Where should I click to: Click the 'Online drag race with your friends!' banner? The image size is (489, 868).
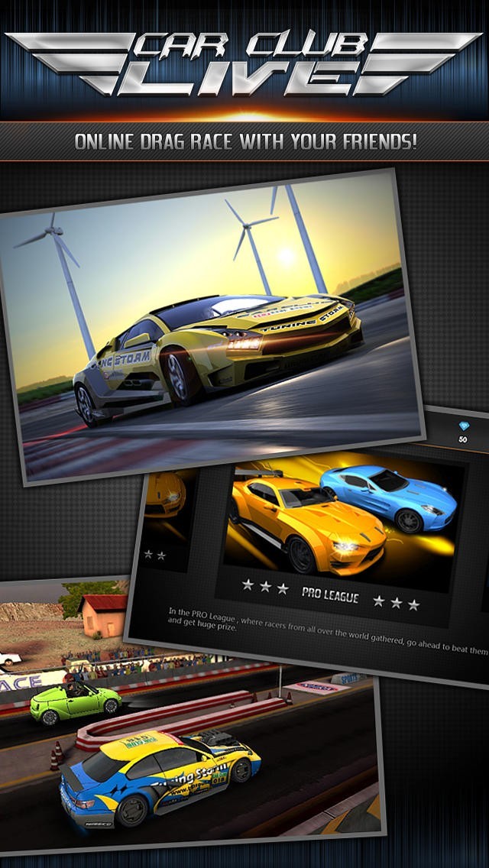pyautogui.click(x=244, y=142)
